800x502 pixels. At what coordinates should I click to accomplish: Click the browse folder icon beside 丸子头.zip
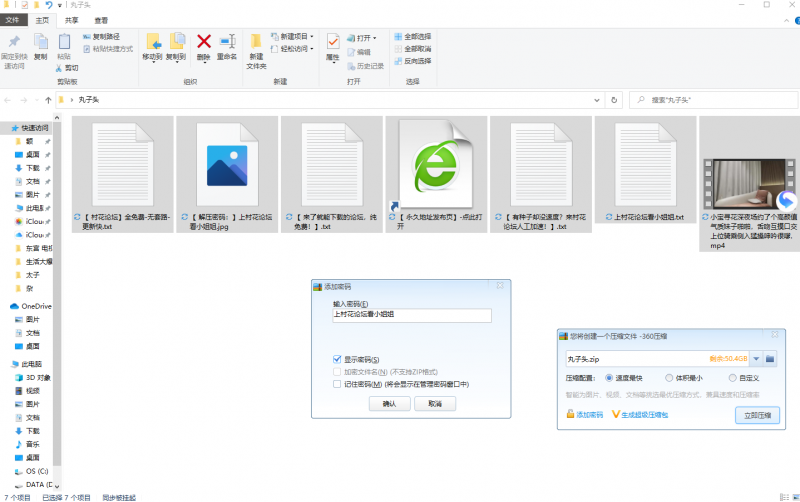[x=770, y=358]
